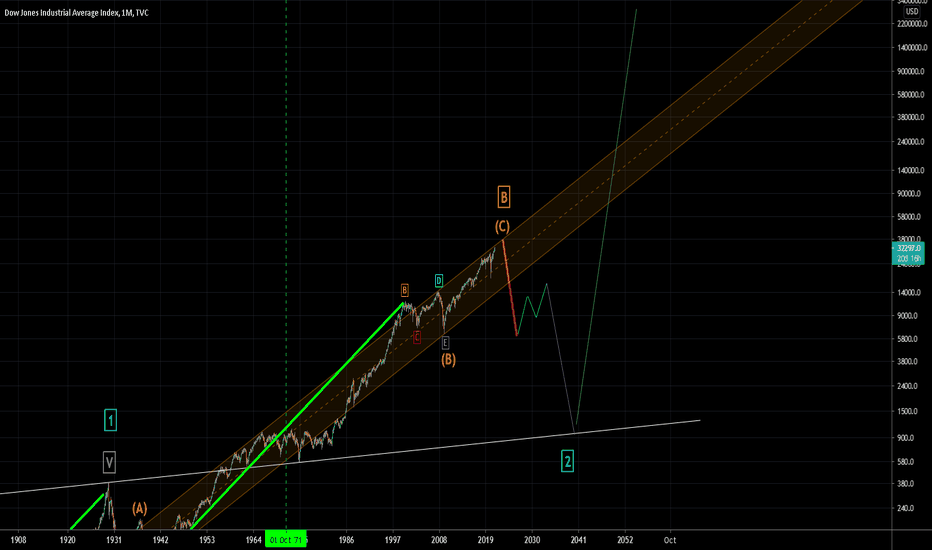932x550 pixels.
Task: Select the orange (B) wave label
Action: pyautogui.click(x=448, y=359)
